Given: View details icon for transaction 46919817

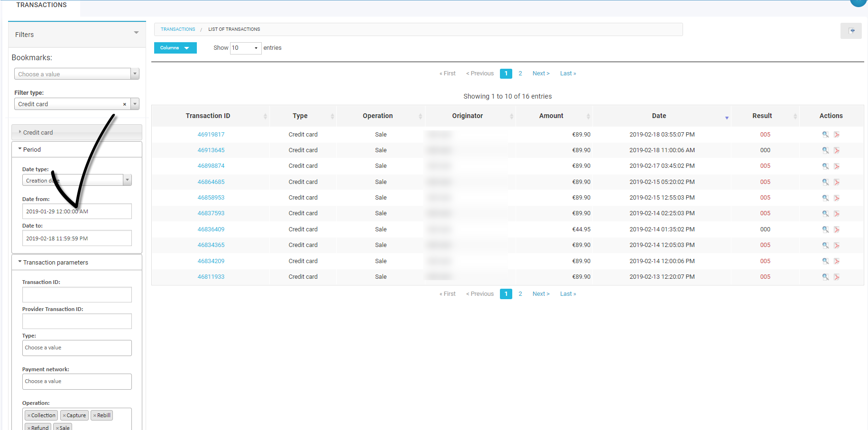Looking at the screenshot, I should [825, 135].
